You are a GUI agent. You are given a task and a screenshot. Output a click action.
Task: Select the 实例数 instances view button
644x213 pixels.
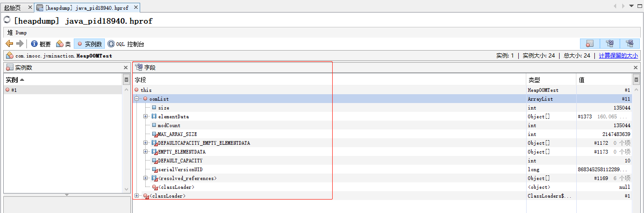coord(89,44)
